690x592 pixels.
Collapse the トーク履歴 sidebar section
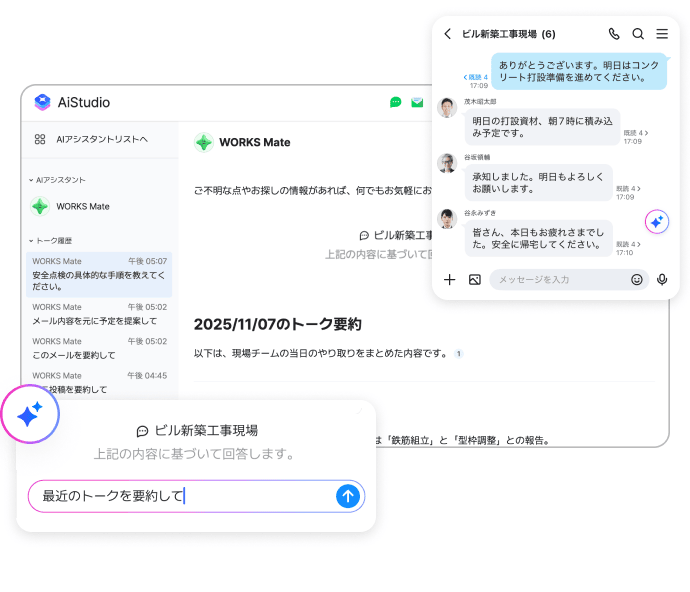(x=31, y=241)
